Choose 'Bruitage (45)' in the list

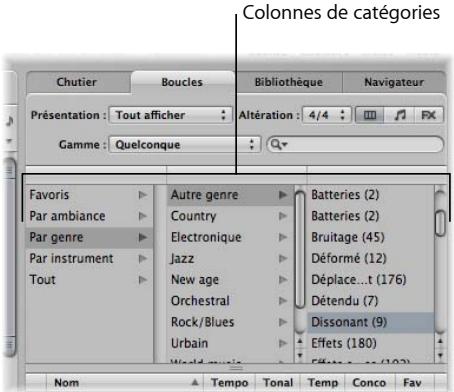click(x=371, y=237)
